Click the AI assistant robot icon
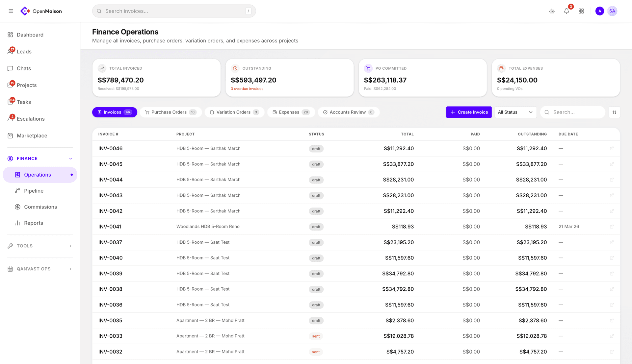Screen dimensions: 632x364 [552, 11]
